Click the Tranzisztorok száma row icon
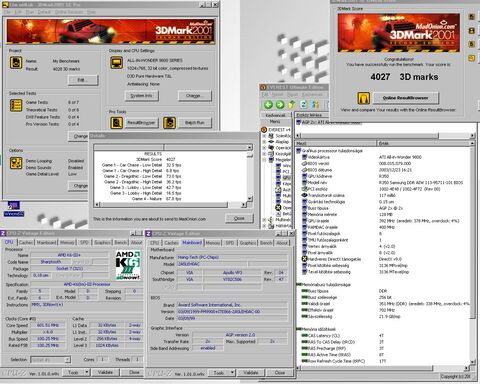 tap(304, 195)
